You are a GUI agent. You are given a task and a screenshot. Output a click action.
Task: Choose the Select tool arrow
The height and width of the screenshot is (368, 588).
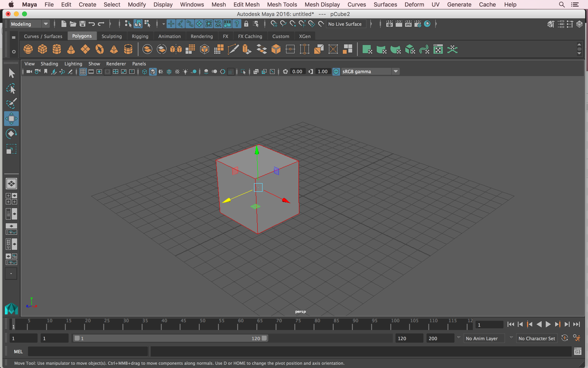pyautogui.click(x=11, y=73)
